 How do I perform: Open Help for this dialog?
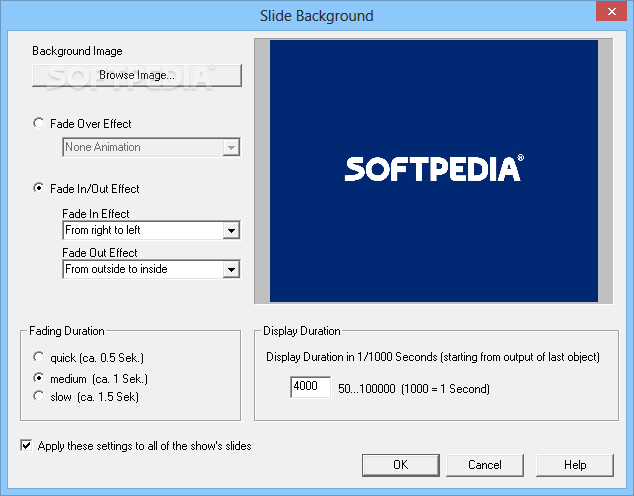[x=575, y=465]
